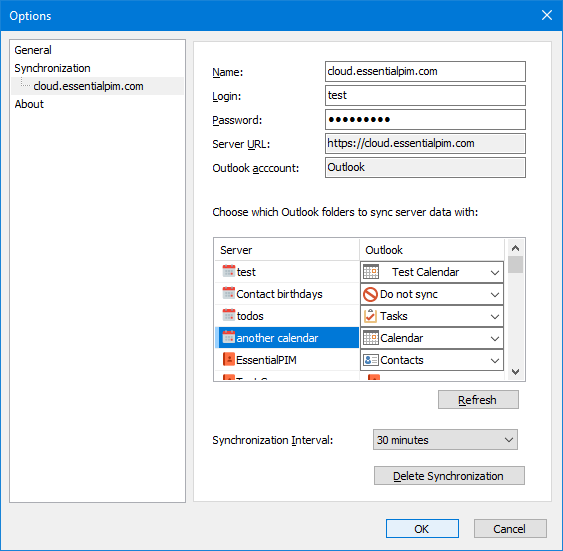Click the Password input field
563x551 pixels.
pos(425,120)
